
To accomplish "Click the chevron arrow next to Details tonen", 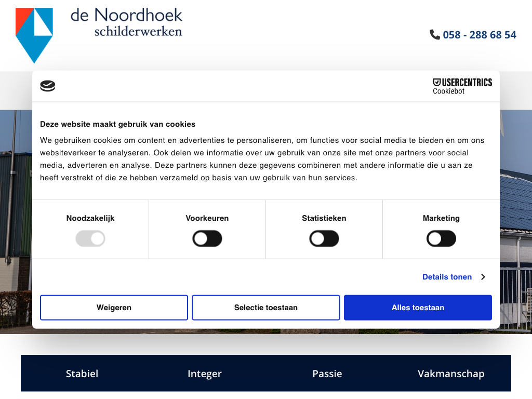I will [x=483, y=277].
